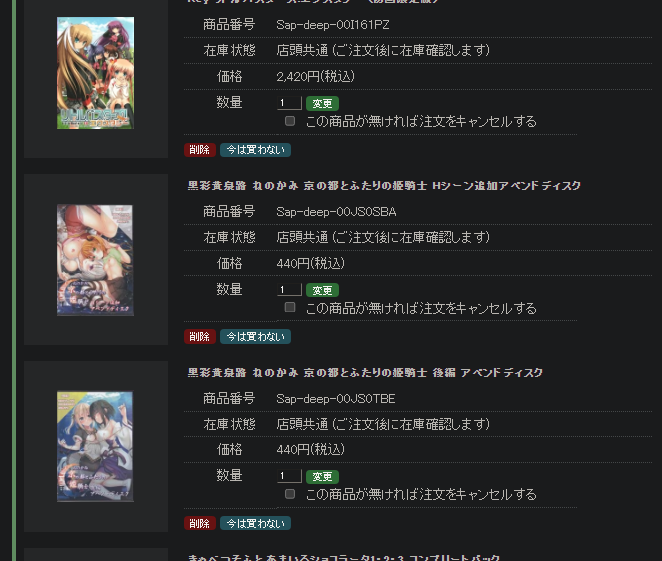
Task: Check cancel-if-unavailable box for Sap-deep-00JS0SBA
Action: 290,307
